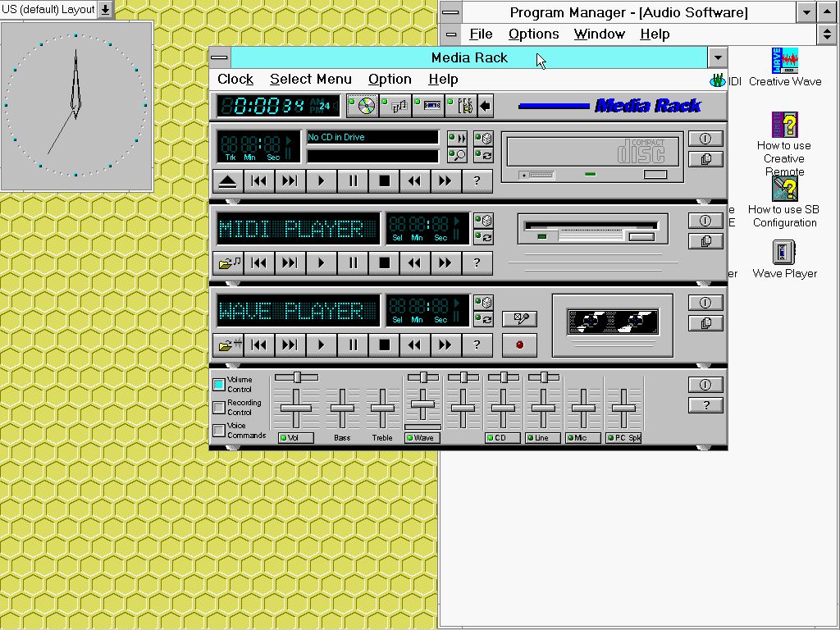Open the Wave Player icon in Program Manager
The width and height of the screenshot is (840, 630).
[x=784, y=253]
